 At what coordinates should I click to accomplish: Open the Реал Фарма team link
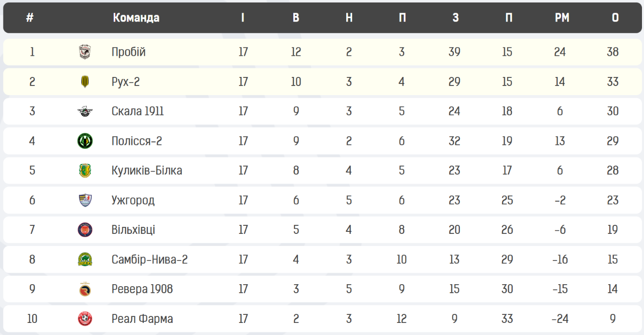tap(142, 319)
